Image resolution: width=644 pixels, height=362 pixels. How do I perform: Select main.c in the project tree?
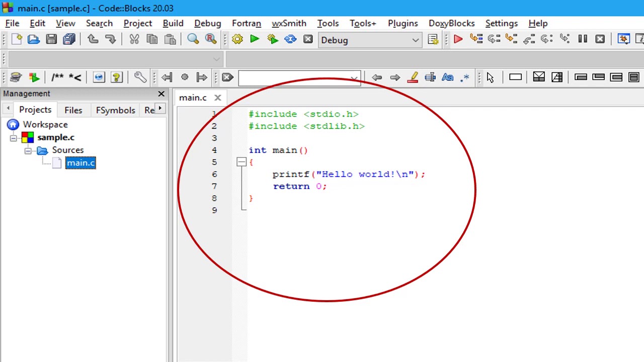click(80, 162)
